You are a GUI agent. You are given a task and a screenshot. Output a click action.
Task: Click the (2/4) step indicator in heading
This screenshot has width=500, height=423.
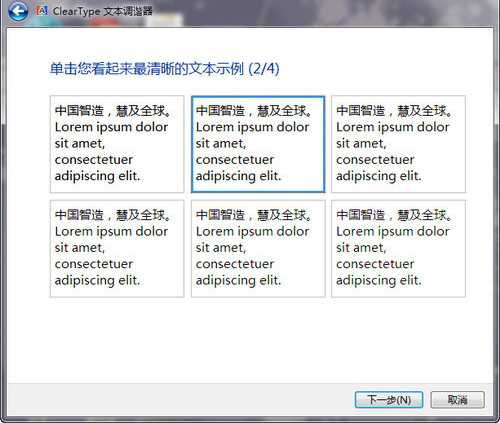tap(264, 69)
